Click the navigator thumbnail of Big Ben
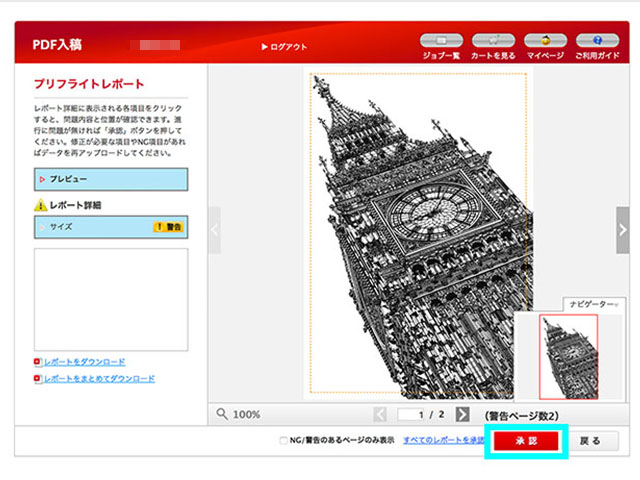The height and width of the screenshot is (480, 640). click(569, 357)
